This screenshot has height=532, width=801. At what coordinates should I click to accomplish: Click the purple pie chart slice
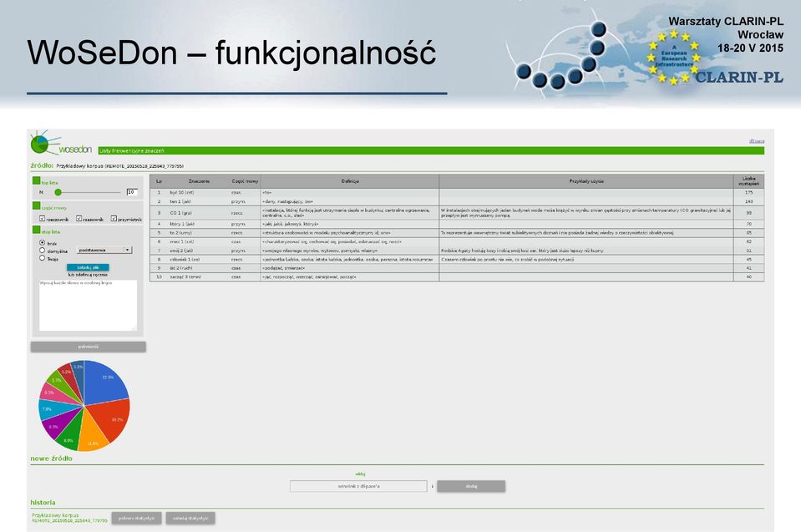coord(57,423)
